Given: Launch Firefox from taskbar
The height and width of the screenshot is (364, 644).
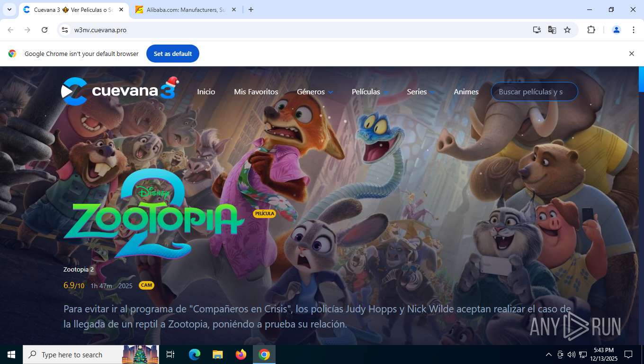Looking at the screenshot, I should pos(241,355).
